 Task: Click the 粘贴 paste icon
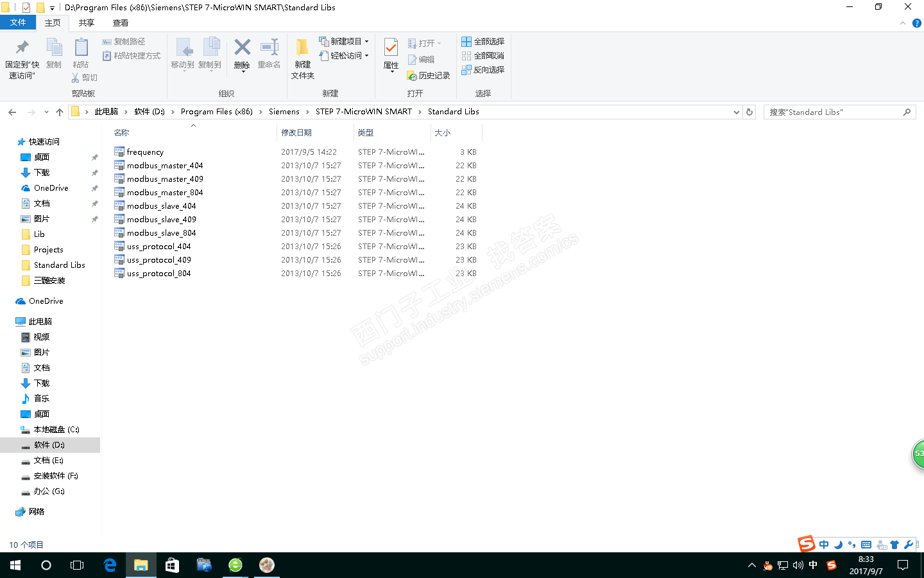point(81,48)
